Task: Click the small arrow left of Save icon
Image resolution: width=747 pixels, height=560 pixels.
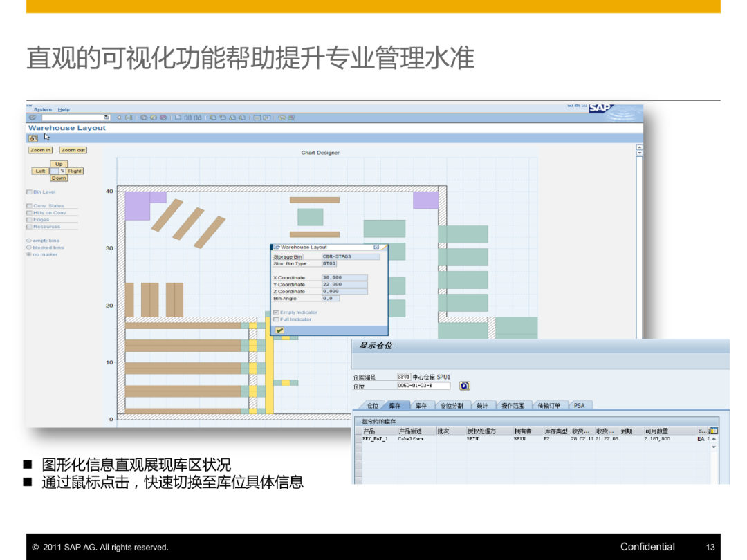Action: point(119,118)
